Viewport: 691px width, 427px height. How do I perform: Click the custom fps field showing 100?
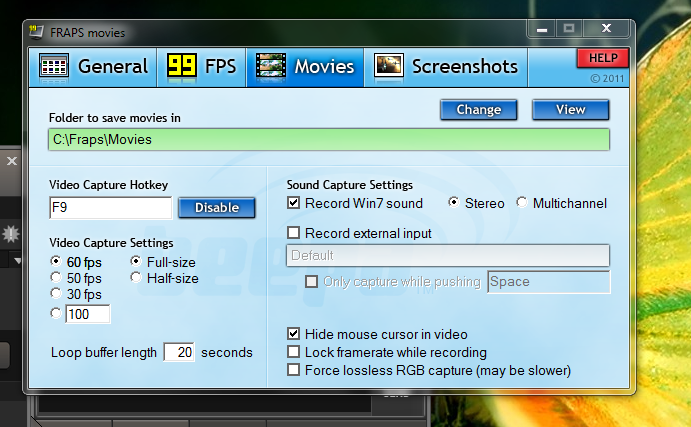pos(88,314)
